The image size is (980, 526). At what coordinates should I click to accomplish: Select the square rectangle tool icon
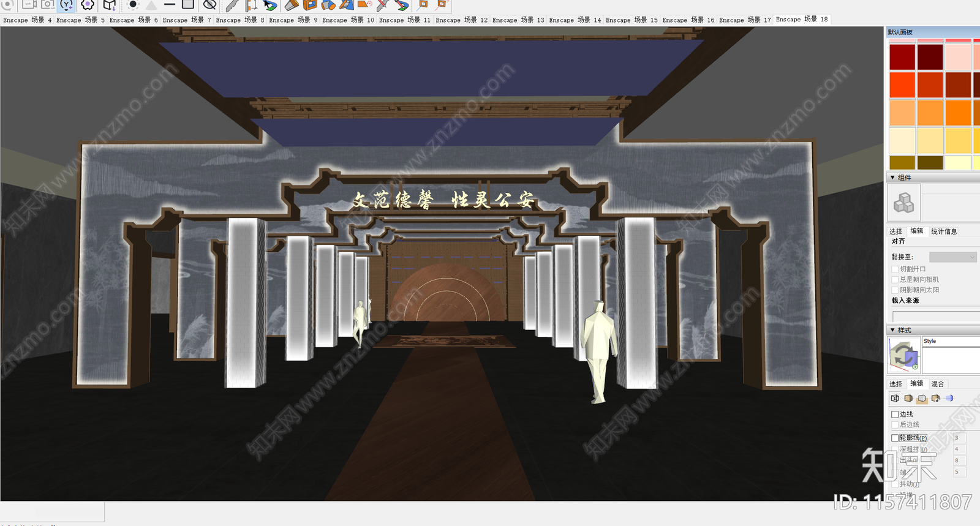coord(188,5)
